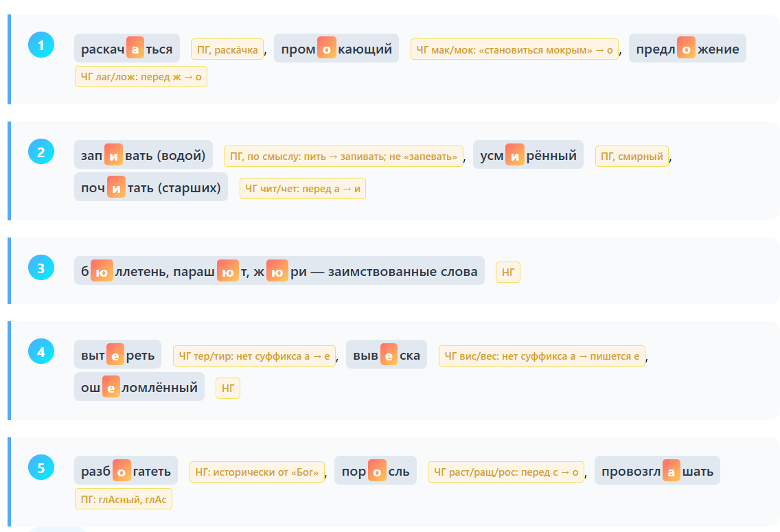The width and height of the screenshot is (780, 532).
Task: Click the numbered circle badge 2
Action: pyautogui.click(x=41, y=151)
